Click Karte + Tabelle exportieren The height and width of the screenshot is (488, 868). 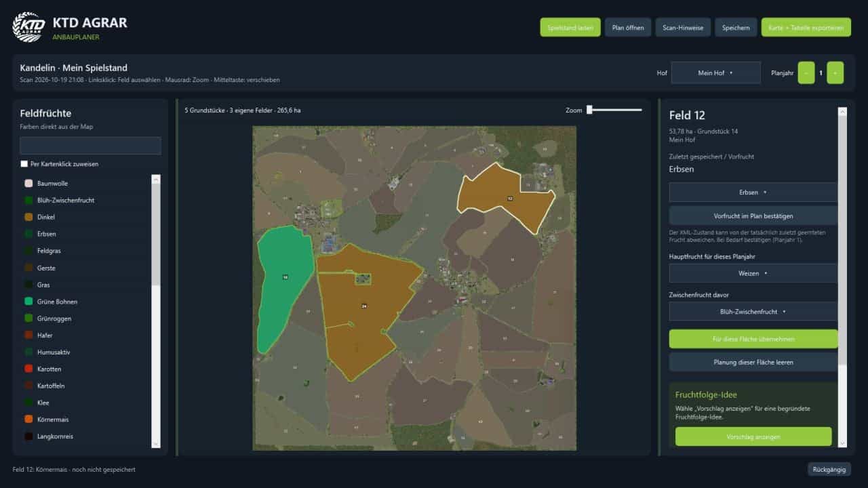806,27
